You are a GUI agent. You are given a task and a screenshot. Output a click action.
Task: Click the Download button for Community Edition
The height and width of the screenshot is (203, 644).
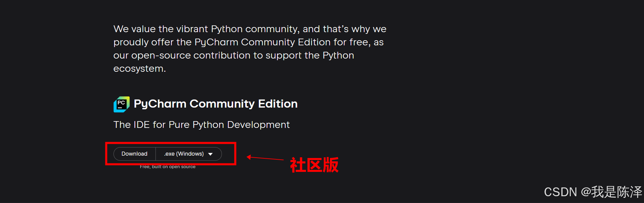(134, 154)
